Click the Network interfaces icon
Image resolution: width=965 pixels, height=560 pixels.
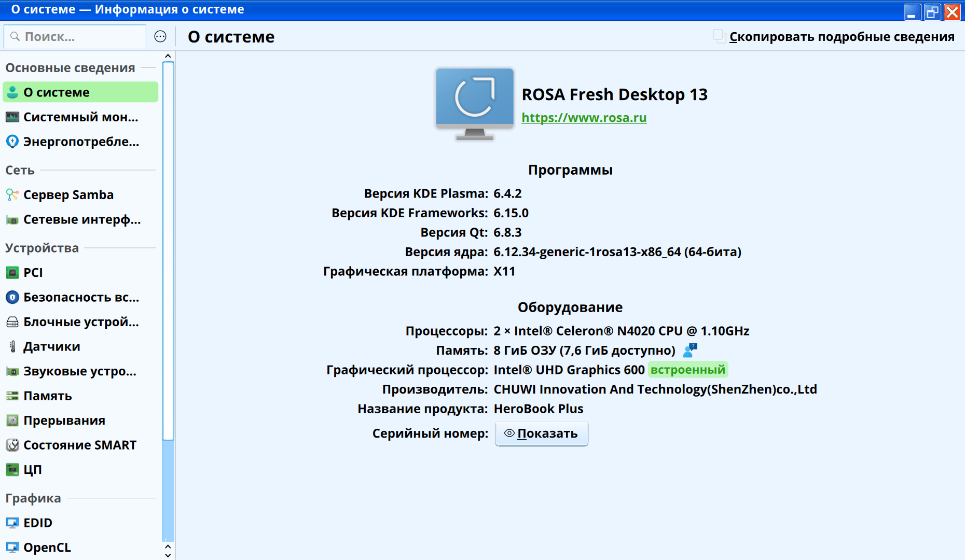(x=12, y=220)
